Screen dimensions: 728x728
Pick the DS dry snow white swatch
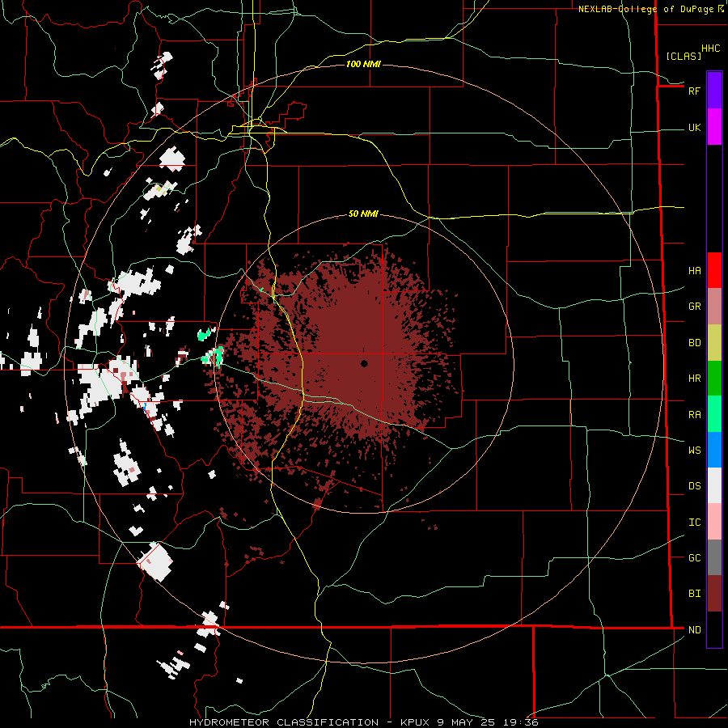714,485
